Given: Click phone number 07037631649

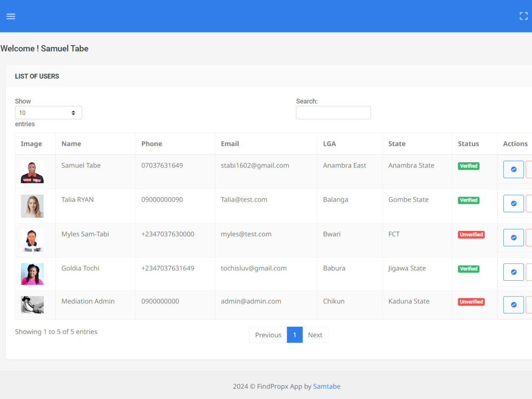Looking at the screenshot, I should pyautogui.click(x=162, y=165).
